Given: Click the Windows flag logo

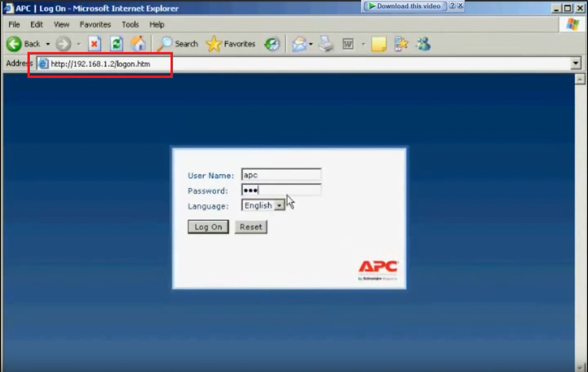Looking at the screenshot, I should [572, 24].
